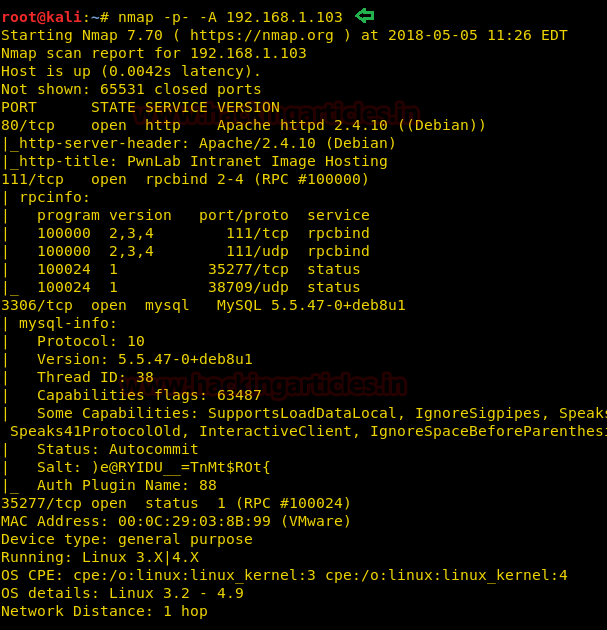Click the Network Distance: 1 hop line
607x630 pixels.
coord(104,612)
